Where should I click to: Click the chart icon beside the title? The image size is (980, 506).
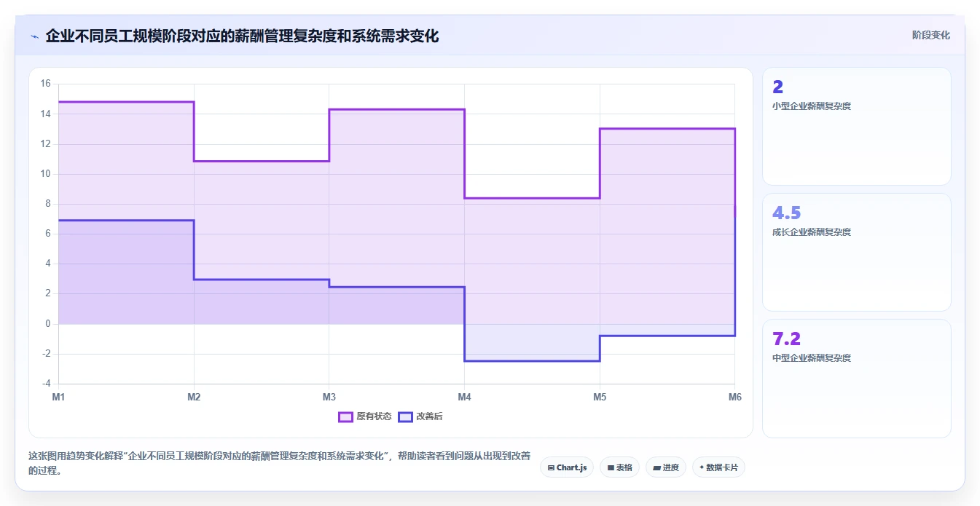pyautogui.click(x=34, y=36)
